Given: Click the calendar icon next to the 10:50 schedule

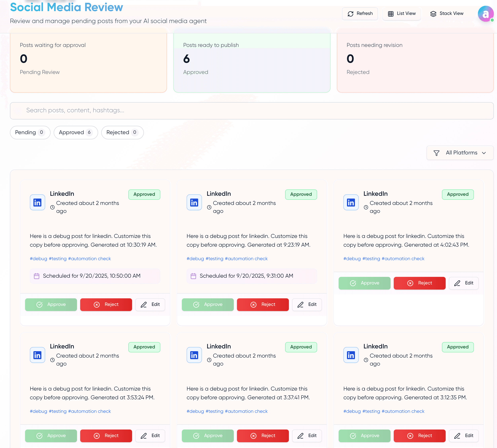Looking at the screenshot, I should (x=37, y=276).
